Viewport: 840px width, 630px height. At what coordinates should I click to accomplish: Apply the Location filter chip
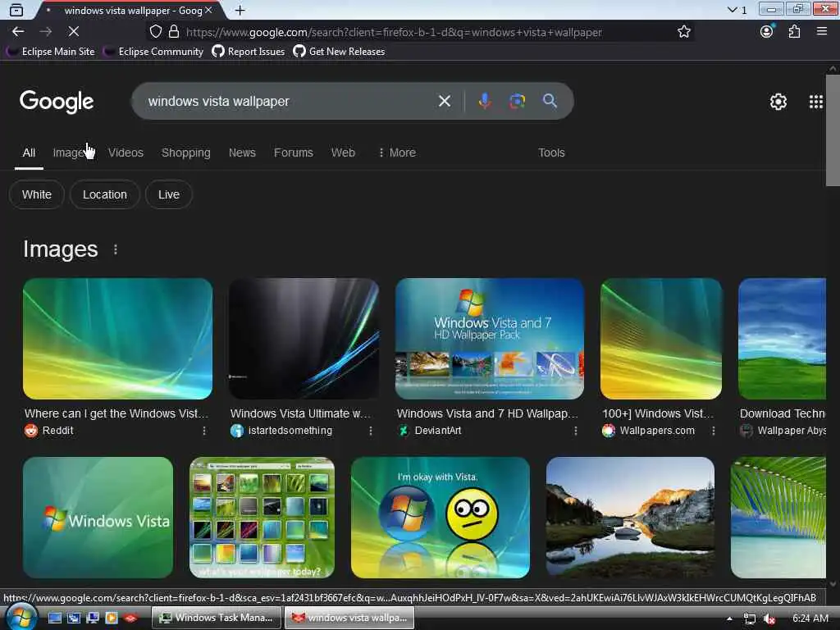[105, 194]
